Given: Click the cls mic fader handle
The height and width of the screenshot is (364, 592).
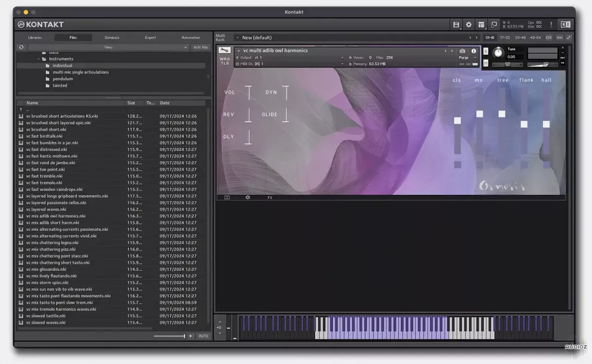Looking at the screenshot, I should tap(457, 120).
